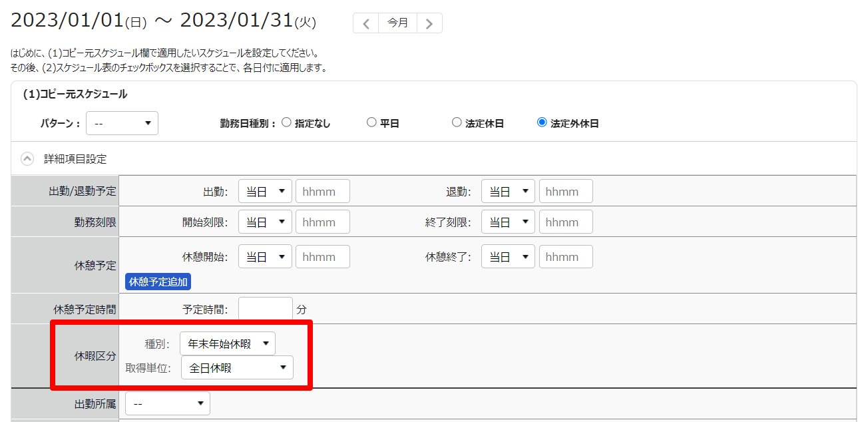Open the 休憩開始 day dropdown
Image resolution: width=868 pixels, height=422 pixels.
point(265,256)
